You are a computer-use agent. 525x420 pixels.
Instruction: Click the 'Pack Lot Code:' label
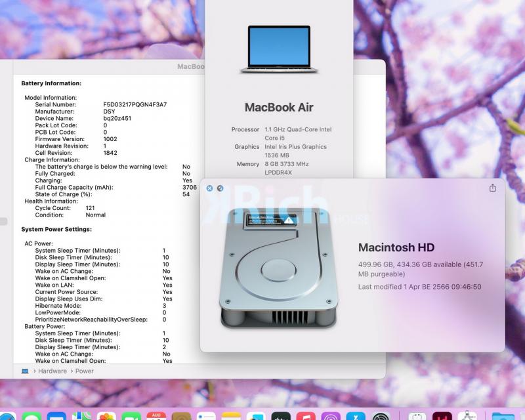coord(56,125)
